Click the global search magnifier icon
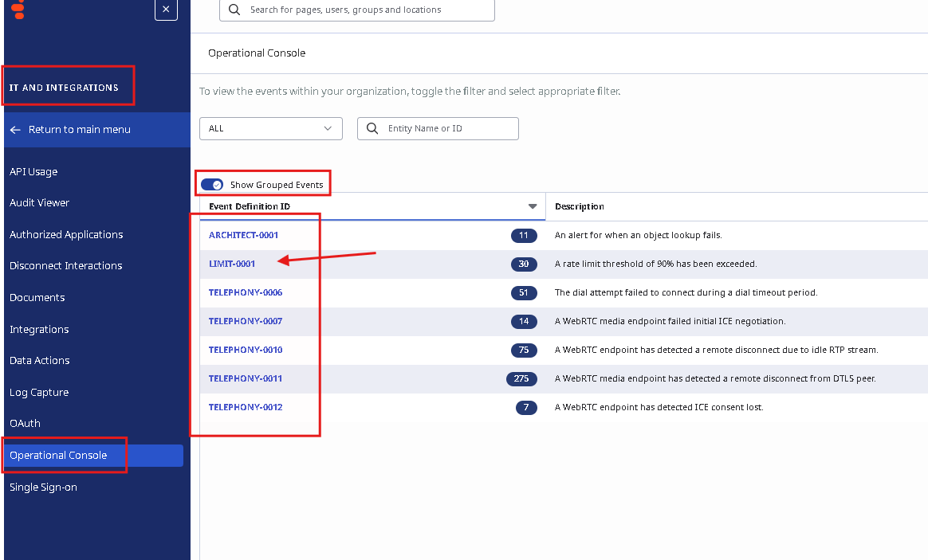The image size is (928, 560). pos(234,10)
